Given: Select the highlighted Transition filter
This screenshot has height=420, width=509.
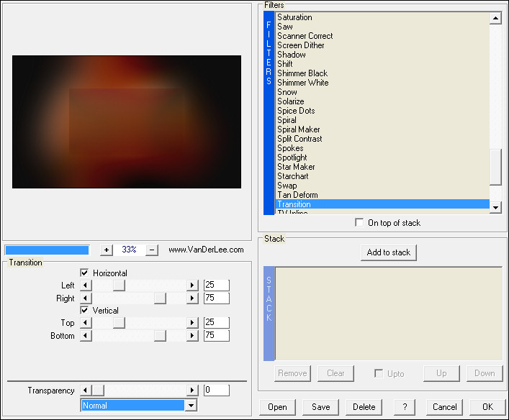Looking at the screenshot, I should pyautogui.click(x=382, y=204).
